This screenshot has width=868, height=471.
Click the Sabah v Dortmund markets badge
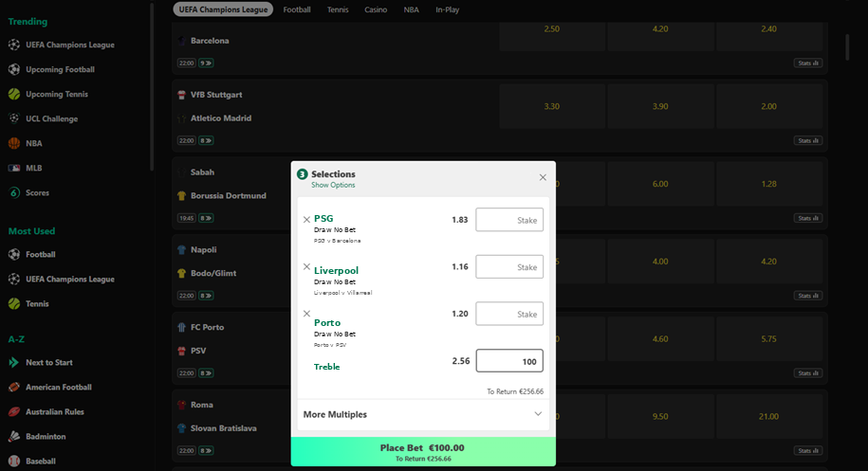tap(206, 218)
